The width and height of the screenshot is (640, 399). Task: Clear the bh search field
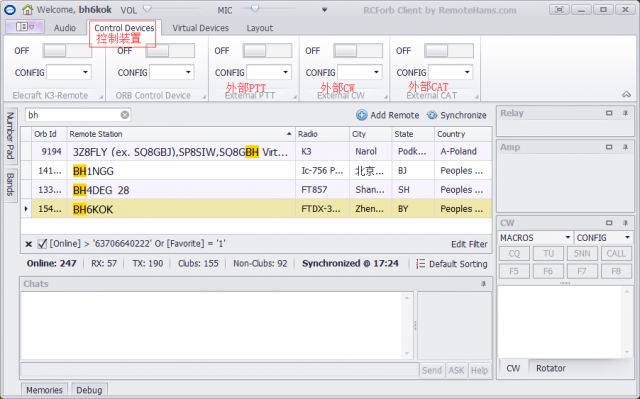tap(125, 115)
